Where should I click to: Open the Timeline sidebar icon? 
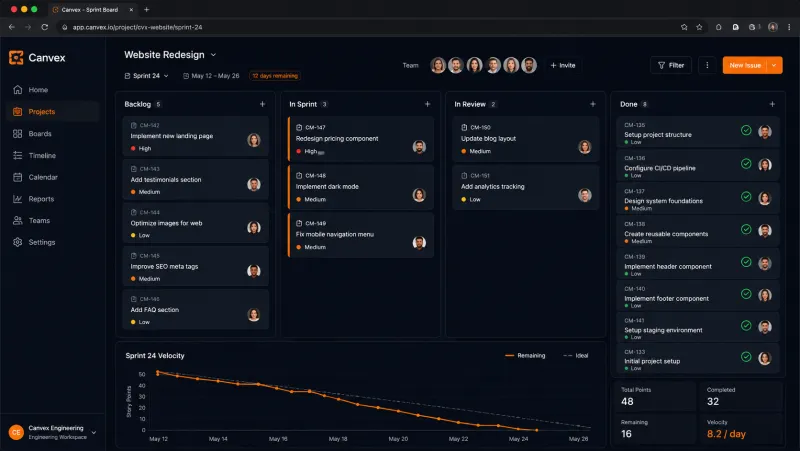click(17, 155)
